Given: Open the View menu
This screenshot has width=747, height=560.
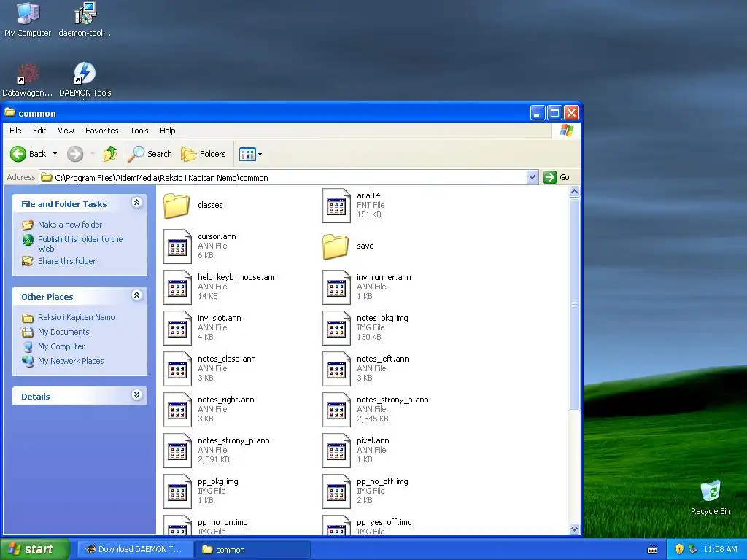Looking at the screenshot, I should coord(66,131).
